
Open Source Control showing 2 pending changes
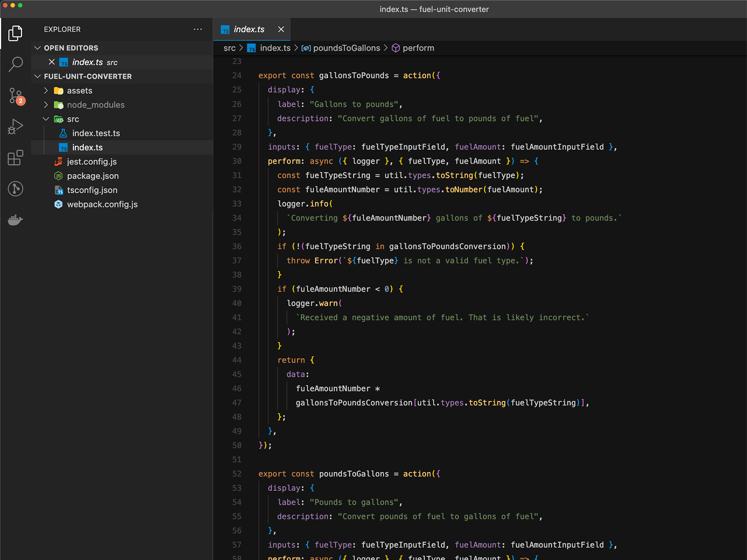pos(15,96)
